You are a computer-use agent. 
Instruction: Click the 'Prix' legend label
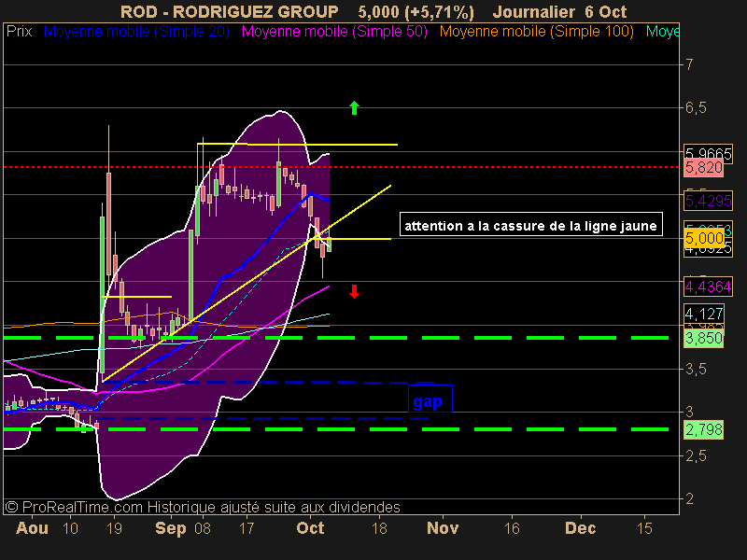coord(19,32)
